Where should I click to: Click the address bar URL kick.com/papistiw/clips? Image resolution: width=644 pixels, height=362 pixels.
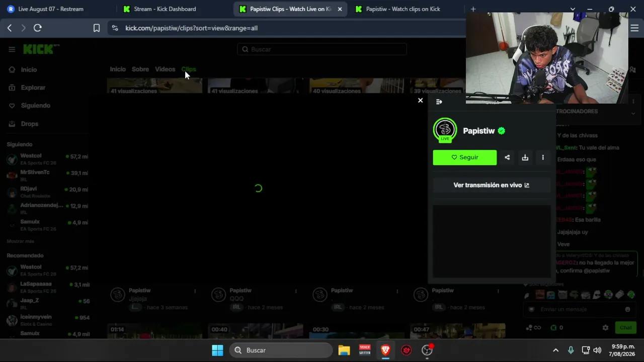pyautogui.click(x=191, y=28)
